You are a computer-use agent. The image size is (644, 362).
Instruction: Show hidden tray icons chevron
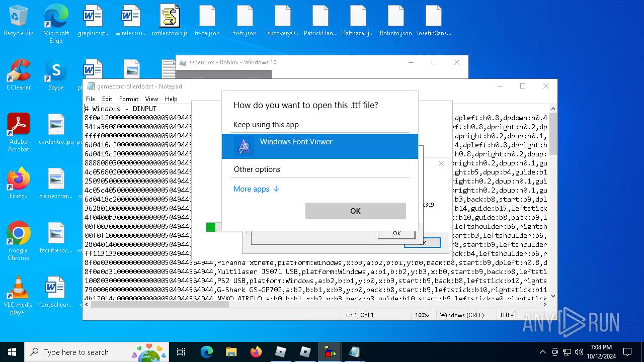[542, 352]
